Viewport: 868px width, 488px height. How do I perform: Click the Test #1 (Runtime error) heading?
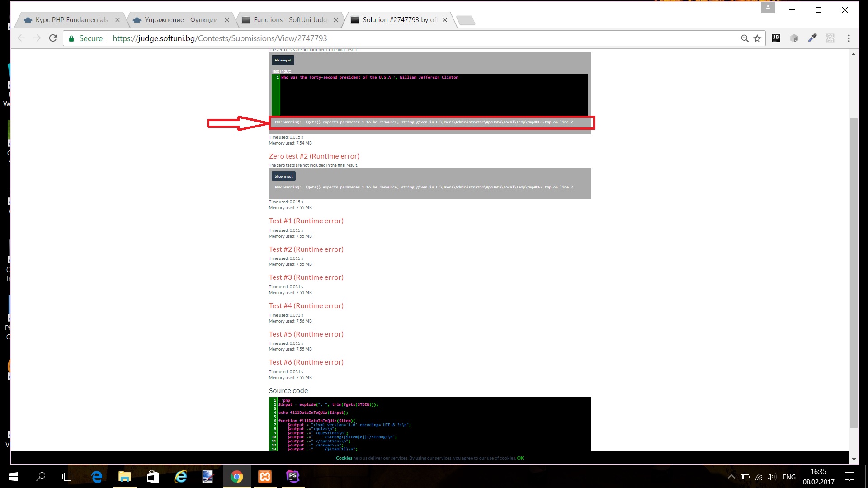(306, 221)
